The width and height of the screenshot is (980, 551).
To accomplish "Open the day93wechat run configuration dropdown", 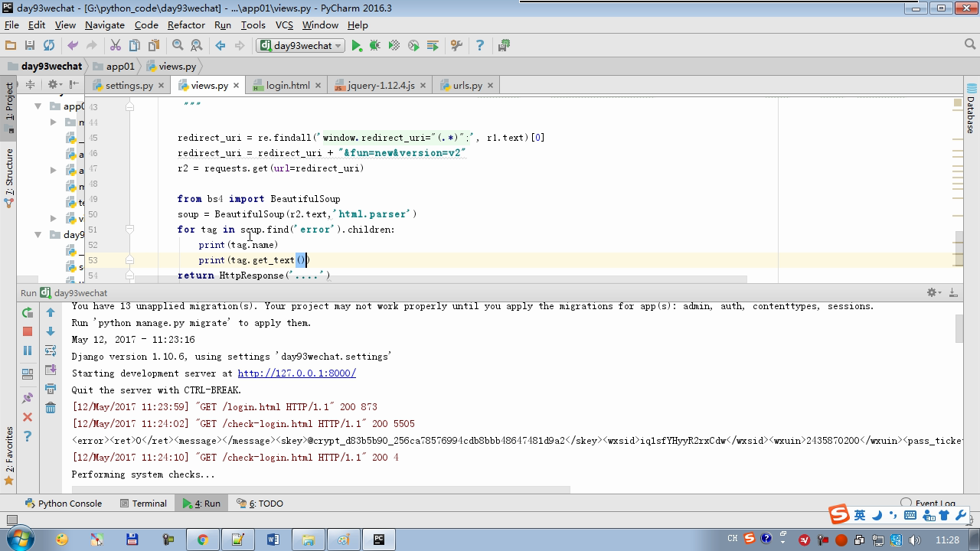I will pyautogui.click(x=301, y=46).
